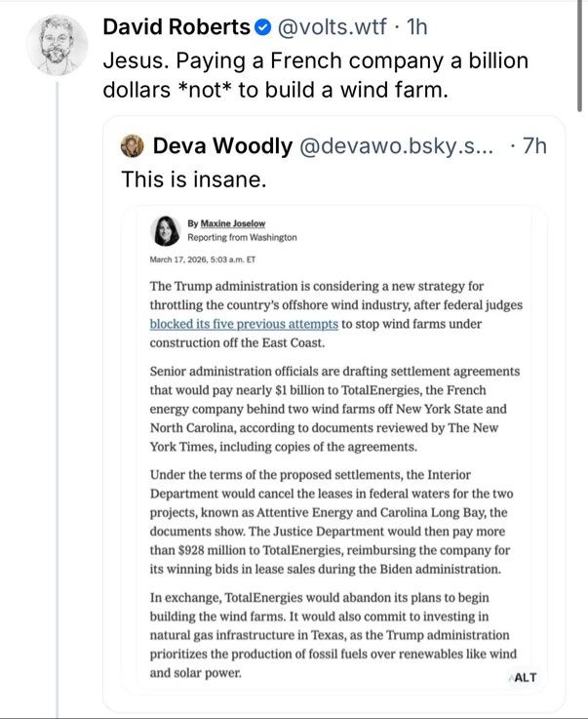
Task: Click the 'Reporting from Washington' subtitle
Action: point(242,237)
